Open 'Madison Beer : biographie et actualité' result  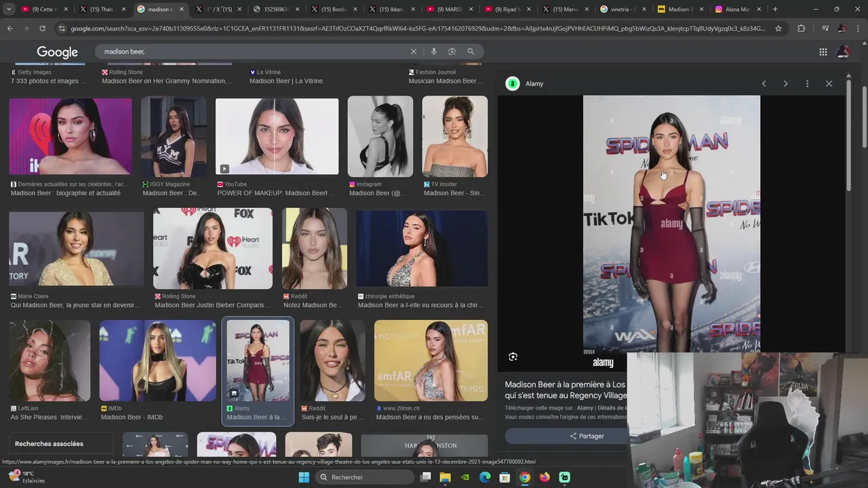[66, 193]
